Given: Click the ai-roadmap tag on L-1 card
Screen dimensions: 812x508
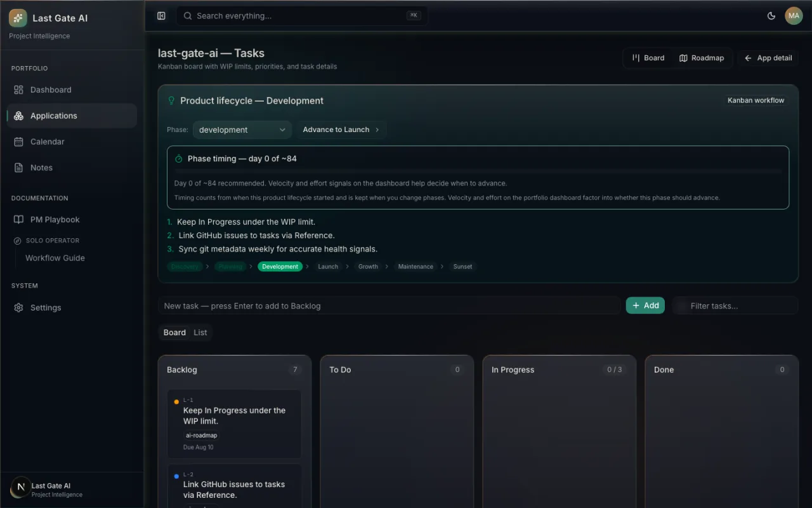Looking at the screenshot, I should [x=202, y=436].
